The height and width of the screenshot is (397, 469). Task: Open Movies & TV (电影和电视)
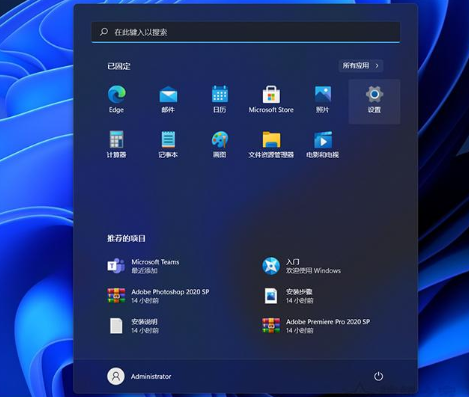point(323,139)
